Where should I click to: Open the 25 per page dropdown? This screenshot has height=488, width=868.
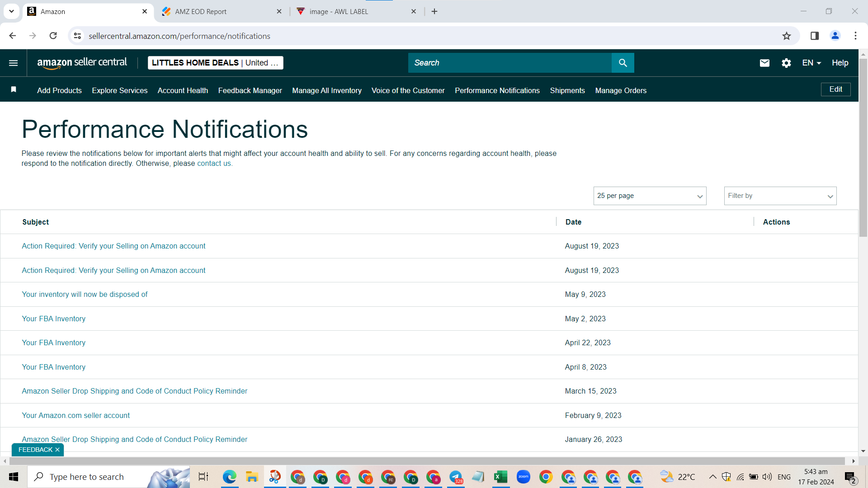(650, 196)
